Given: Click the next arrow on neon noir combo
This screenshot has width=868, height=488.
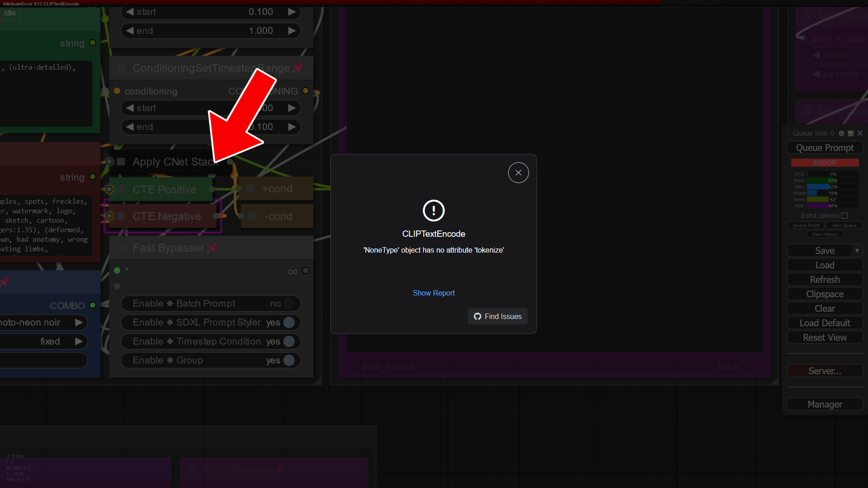Looking at the screenshot, I should tap(79, 323).
